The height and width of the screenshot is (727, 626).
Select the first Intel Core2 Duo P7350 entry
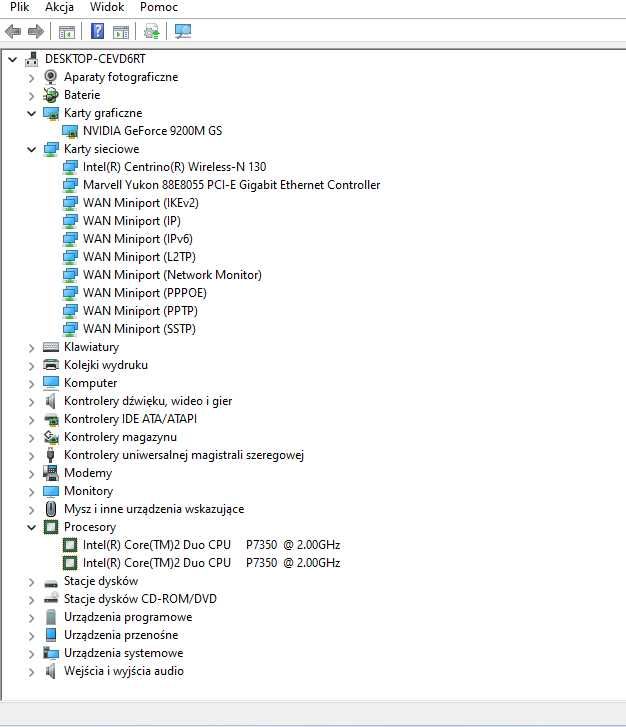(x=211, y=545)
